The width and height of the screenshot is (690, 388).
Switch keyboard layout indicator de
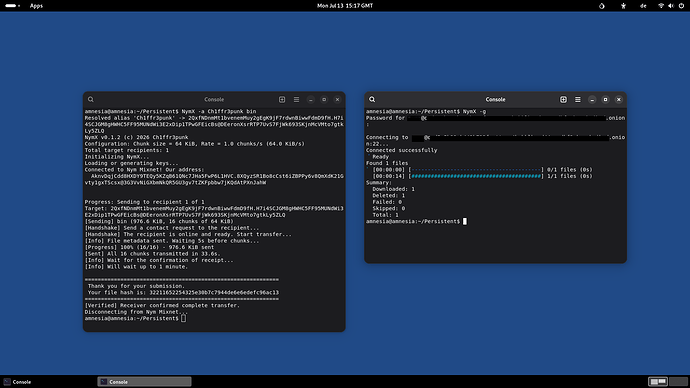click(643, 6)
